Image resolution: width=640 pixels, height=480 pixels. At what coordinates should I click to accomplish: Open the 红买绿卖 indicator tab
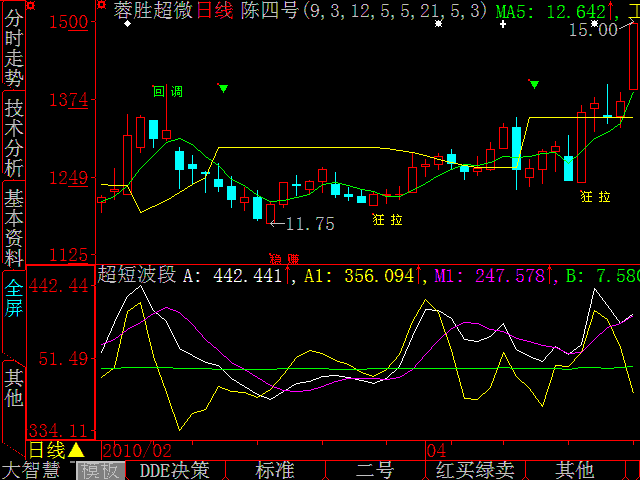[x=474, y=470]
